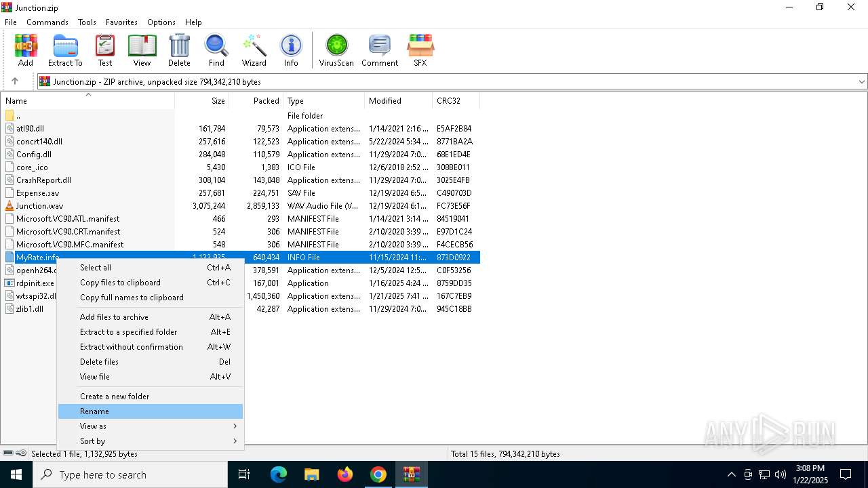Open the Help menu
The width and height of the screenshot is (868, 488).
pyautogui.click(x=193, y=22)
